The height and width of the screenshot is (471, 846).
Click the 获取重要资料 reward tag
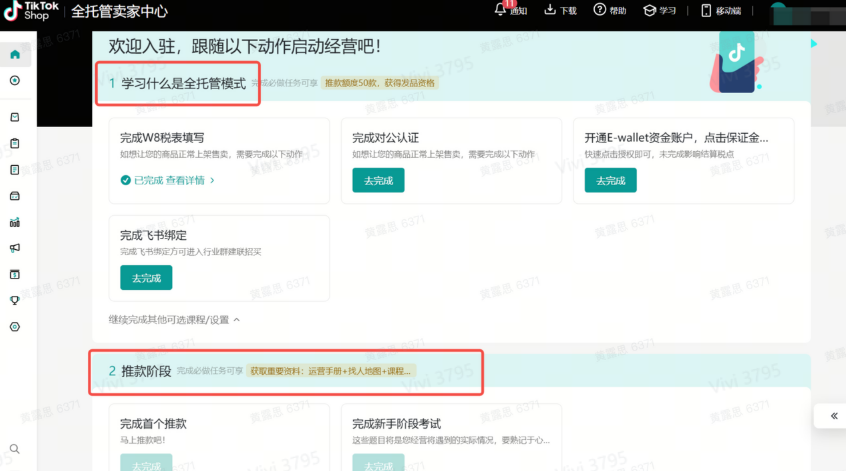click(x=330, y=371)
